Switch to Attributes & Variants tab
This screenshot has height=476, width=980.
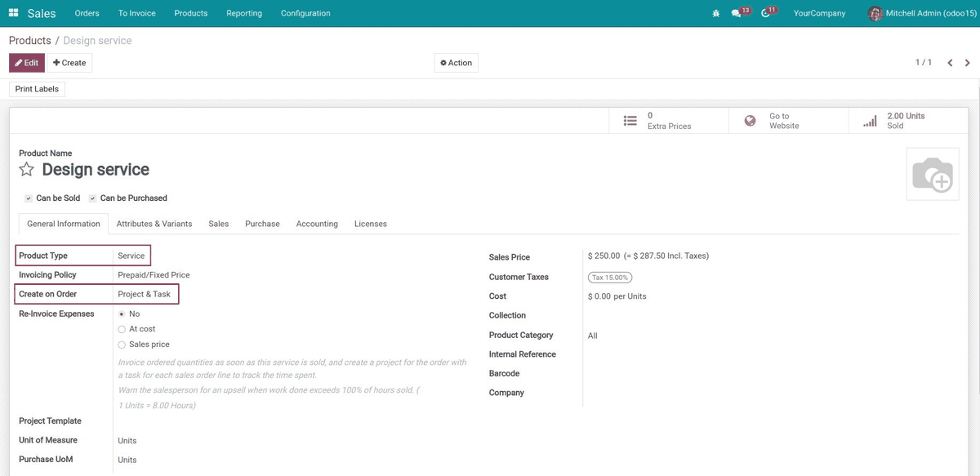pyautogui.click(x=154, y=224)
